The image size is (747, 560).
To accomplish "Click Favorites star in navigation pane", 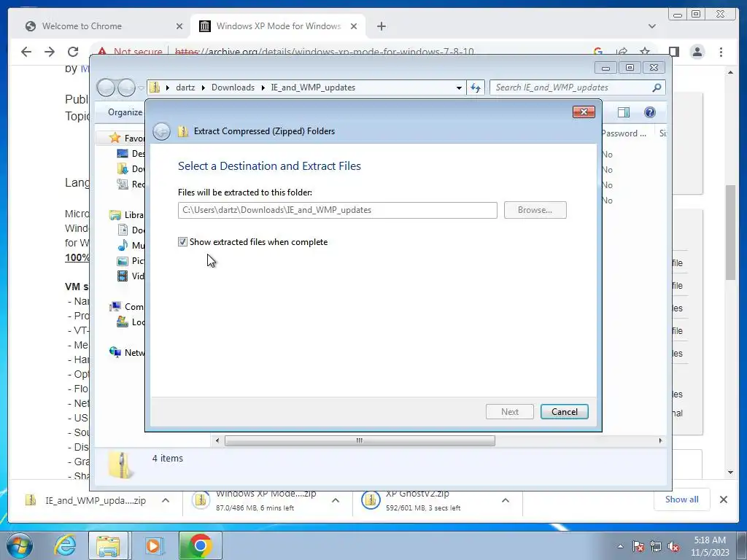I will click(x=115, y=138).
